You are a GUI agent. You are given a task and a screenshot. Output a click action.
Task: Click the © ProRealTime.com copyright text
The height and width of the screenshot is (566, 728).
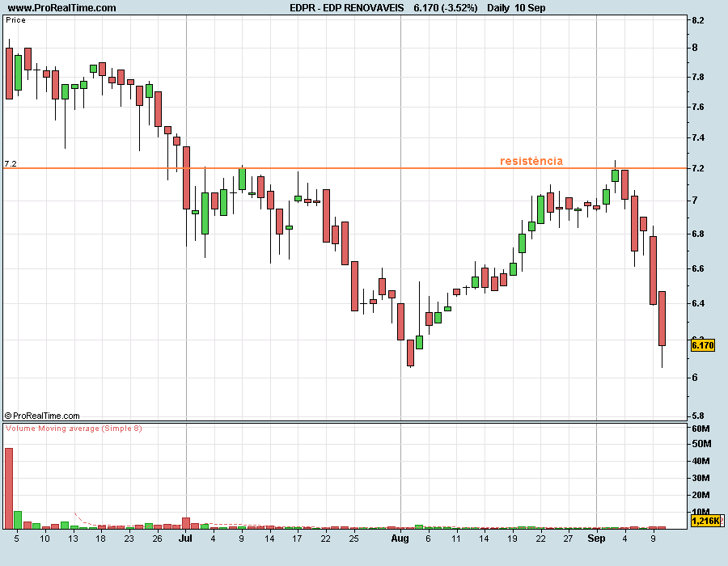[x=42, y=416]
